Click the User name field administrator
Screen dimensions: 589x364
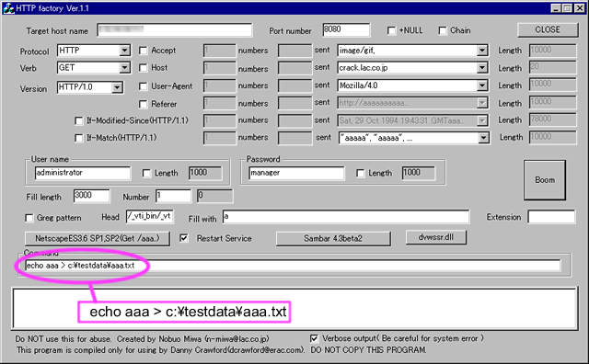pos(83,173)
